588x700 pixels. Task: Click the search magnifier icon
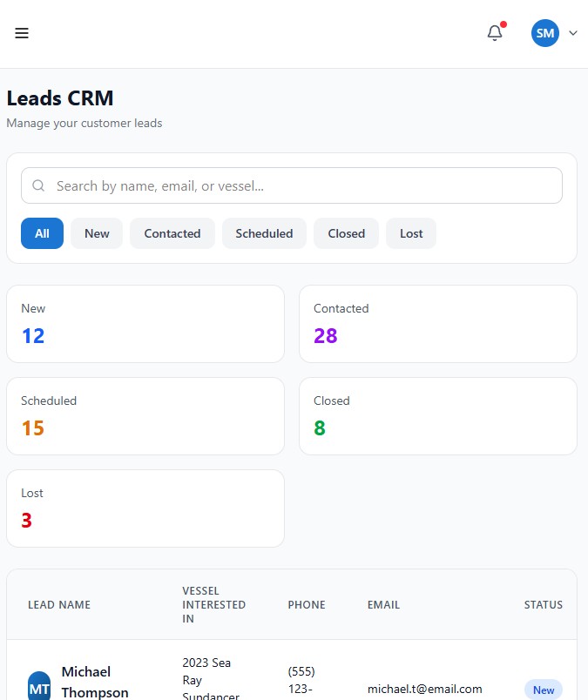click(38, 185)
